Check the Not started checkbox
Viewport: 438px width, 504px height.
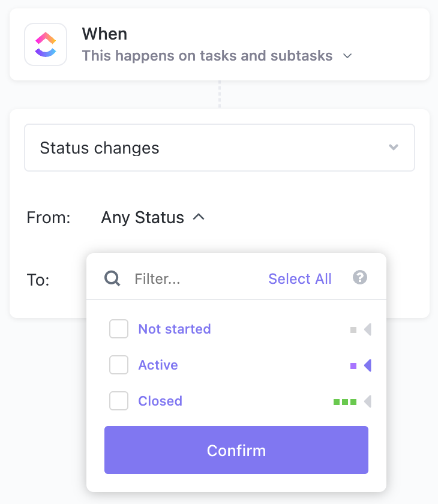pyautogui.click(x=118, y=329)
